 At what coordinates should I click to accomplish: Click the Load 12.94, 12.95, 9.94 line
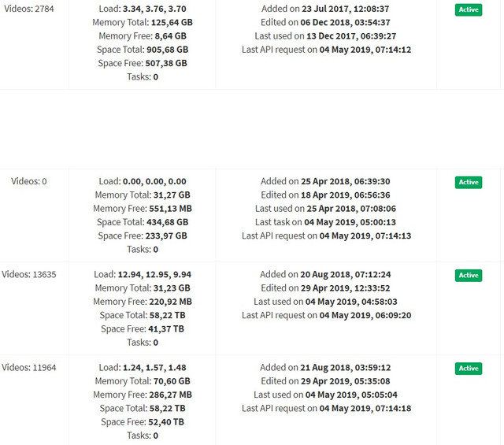click(x=143, y=274)
